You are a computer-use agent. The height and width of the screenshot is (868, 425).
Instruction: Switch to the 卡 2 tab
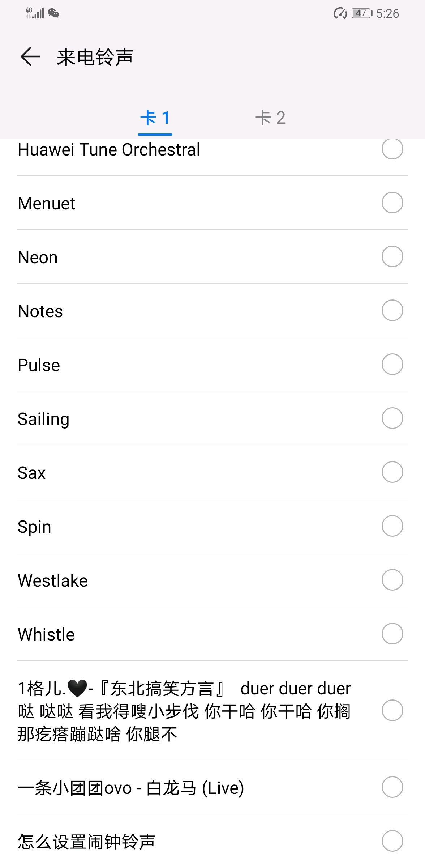pyautogui.click(x=270, y=118)
